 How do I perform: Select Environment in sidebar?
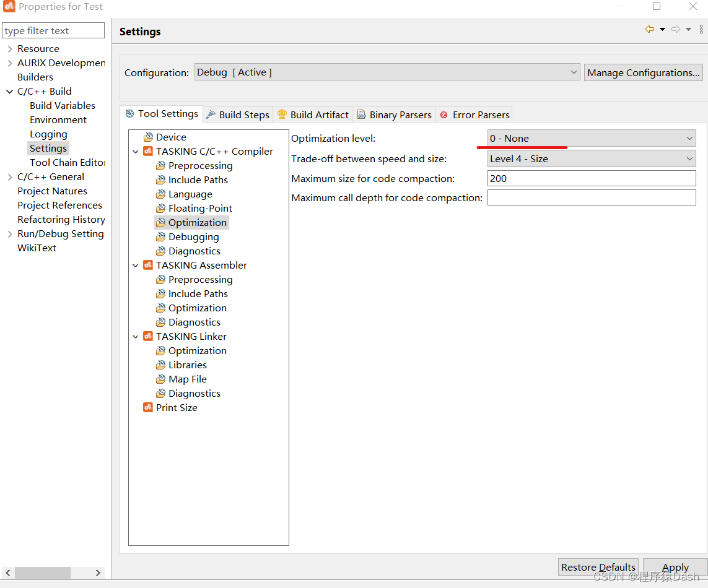point(58,120)
